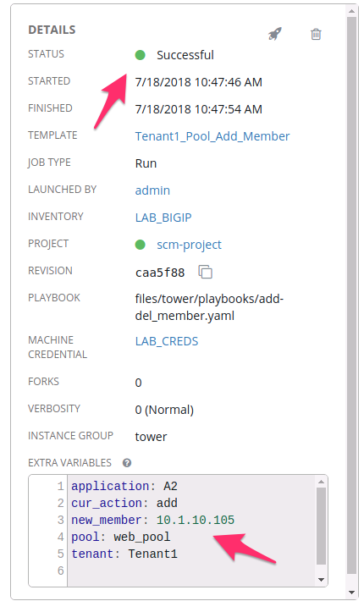Delete job using trash can icon
This screenshot has width=364, height=601.
tap(316, 34)
